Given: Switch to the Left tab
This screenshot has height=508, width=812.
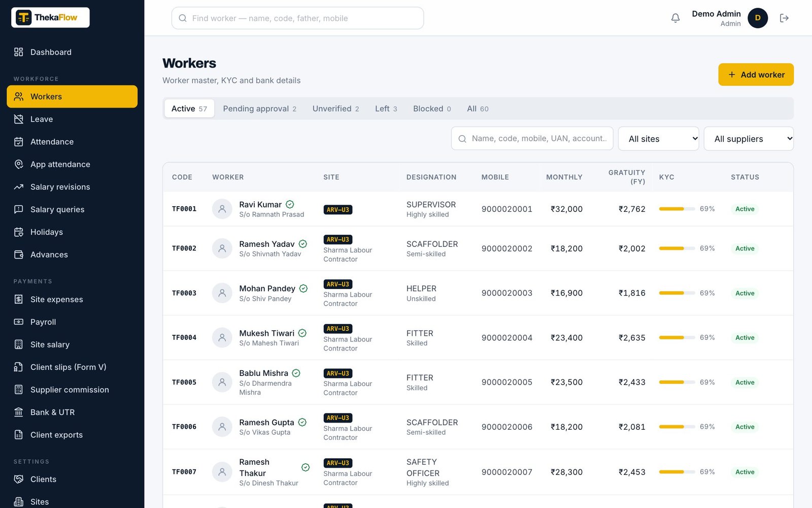Looking at the screenshot, I should click(386, 109).
